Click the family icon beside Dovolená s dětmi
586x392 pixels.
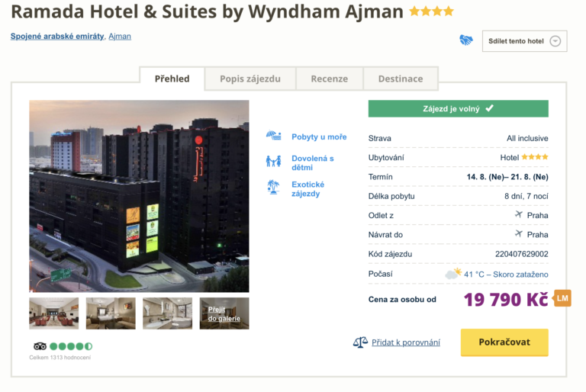273,162
